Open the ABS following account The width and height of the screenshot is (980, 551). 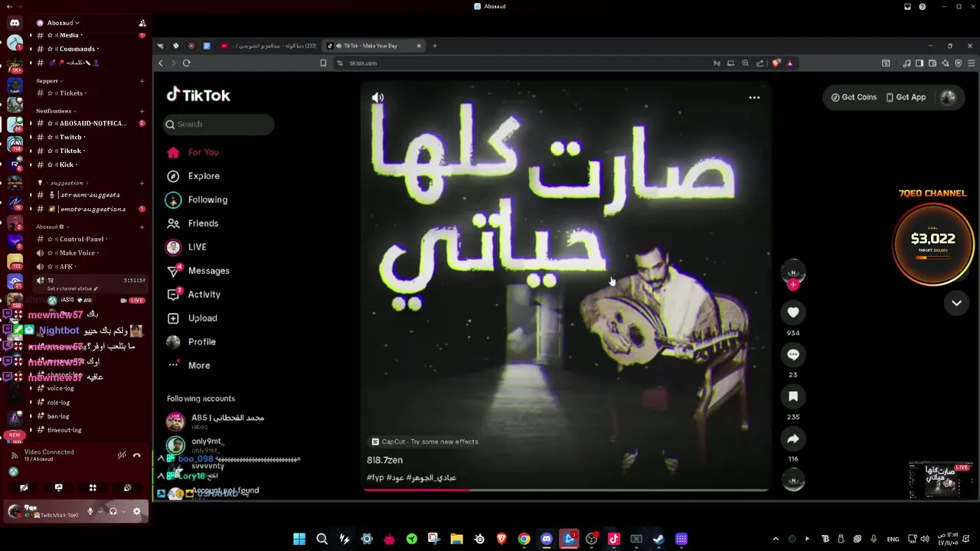216,421
